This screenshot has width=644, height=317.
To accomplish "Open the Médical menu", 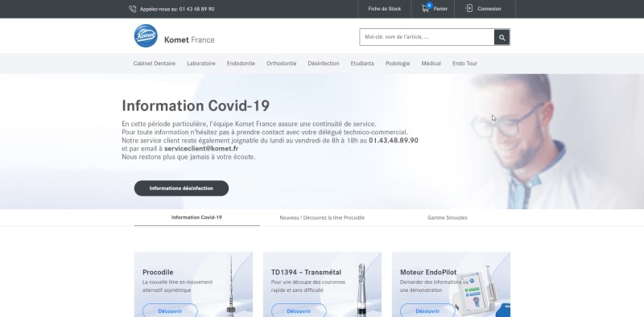I will coord(431,64).
